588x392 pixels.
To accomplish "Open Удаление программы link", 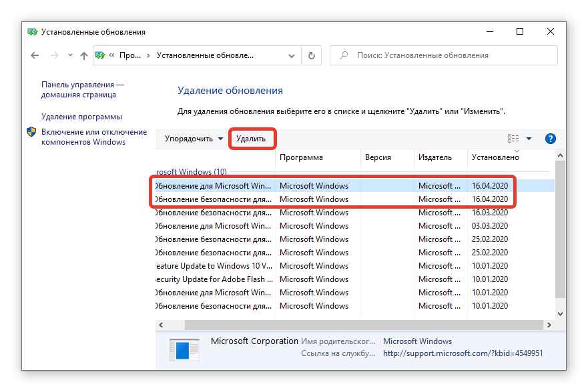I will coord(81,117).
